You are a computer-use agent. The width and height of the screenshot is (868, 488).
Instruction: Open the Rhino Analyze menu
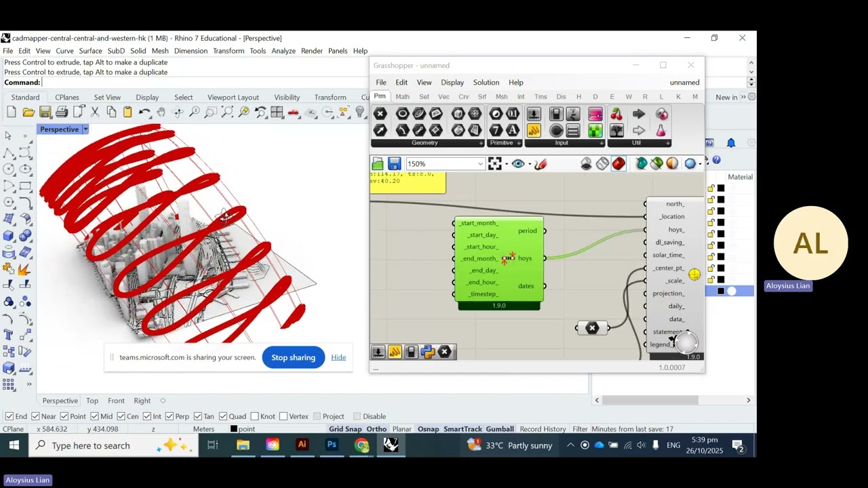(283, 51)
